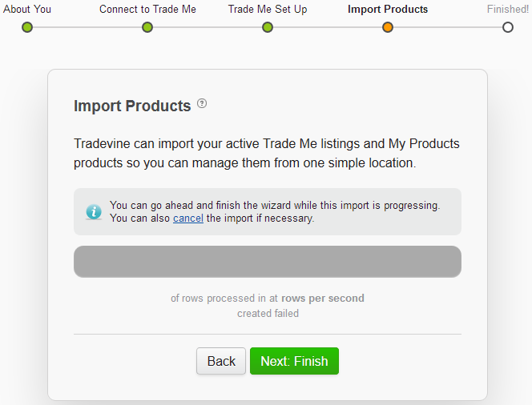Click the created failed status line
This screenshot has height=405, width=532.
point(268,314)
